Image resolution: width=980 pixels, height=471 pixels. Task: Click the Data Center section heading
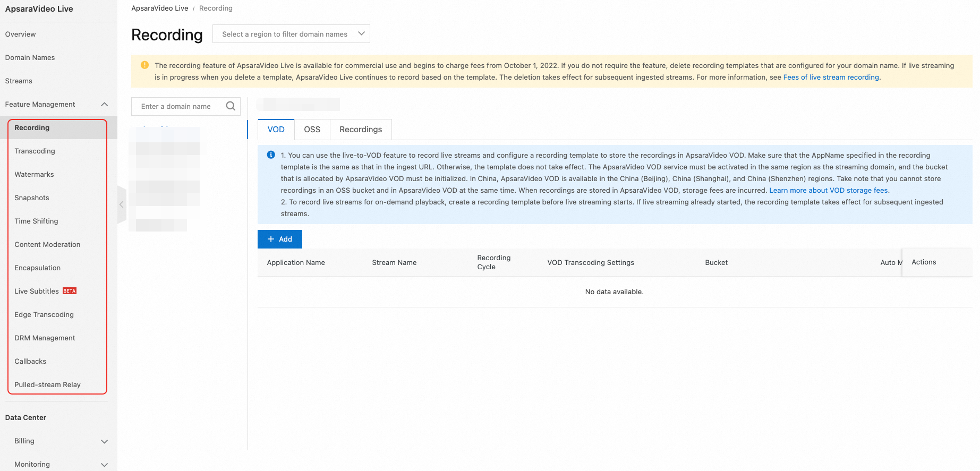pyautogui.click(x=25, y=418)
